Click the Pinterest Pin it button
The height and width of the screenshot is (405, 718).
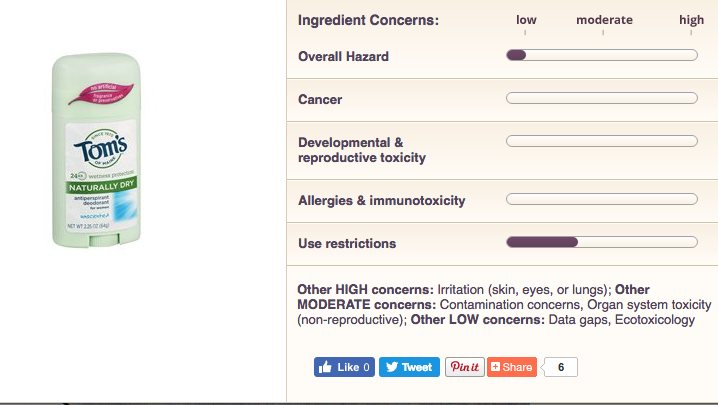(464, 367)
